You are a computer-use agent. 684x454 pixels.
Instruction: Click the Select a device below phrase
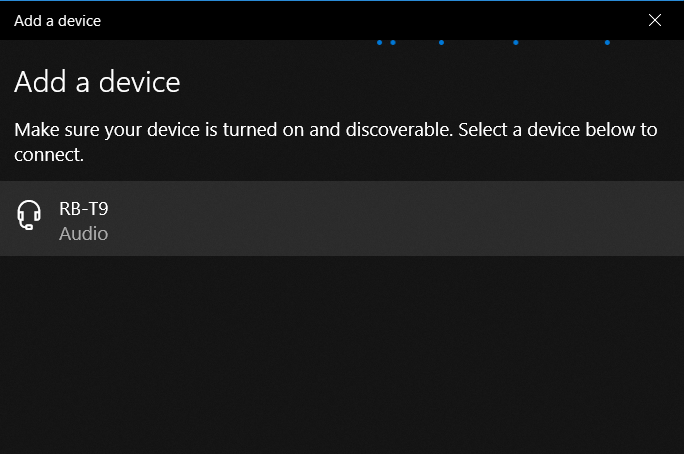click(542, 130)
